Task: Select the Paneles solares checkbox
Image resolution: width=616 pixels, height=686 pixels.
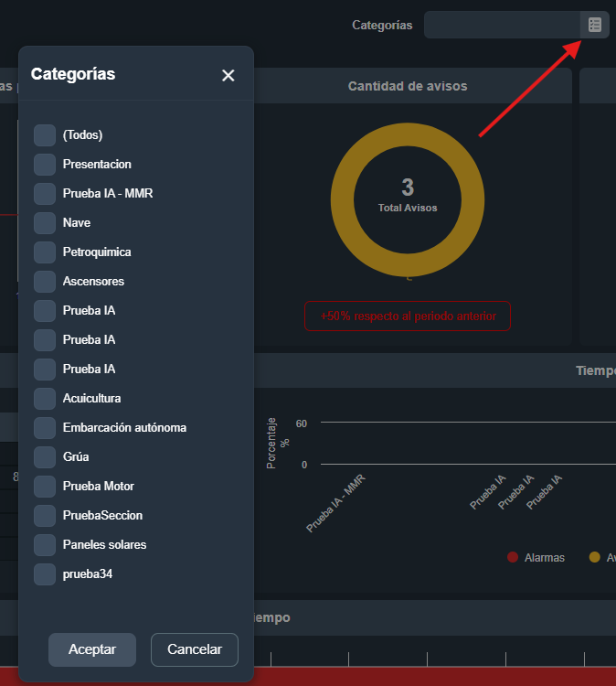Action: [x=45, y=545]
